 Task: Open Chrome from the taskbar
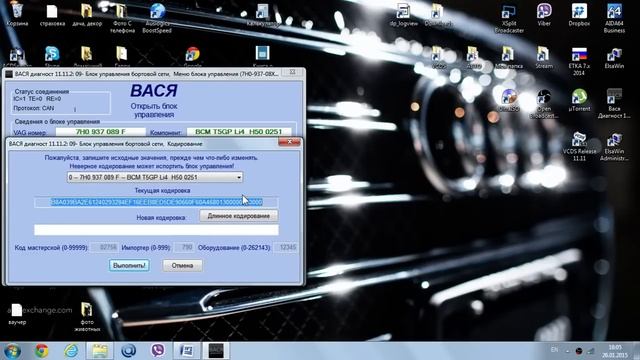point(41,351)
